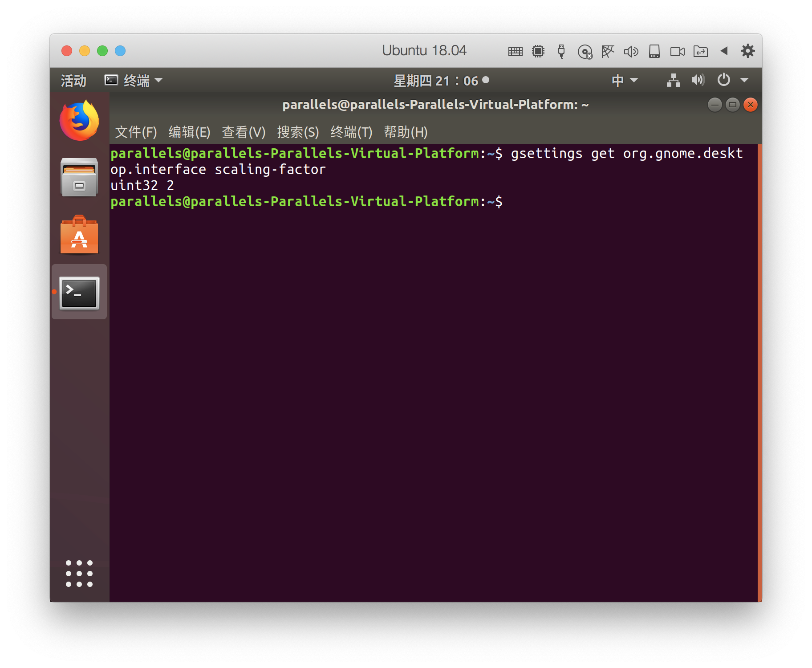Maximize the terminal window
Image resolution: width=812 pixels, height=668 pixels.
[733, 105]
